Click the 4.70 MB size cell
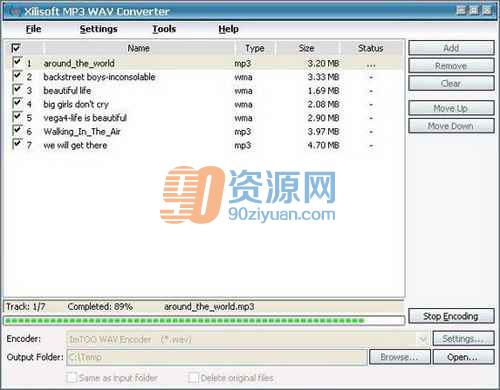Image resolution: width=500 pixels, height=390 pixels. [323, 145]
